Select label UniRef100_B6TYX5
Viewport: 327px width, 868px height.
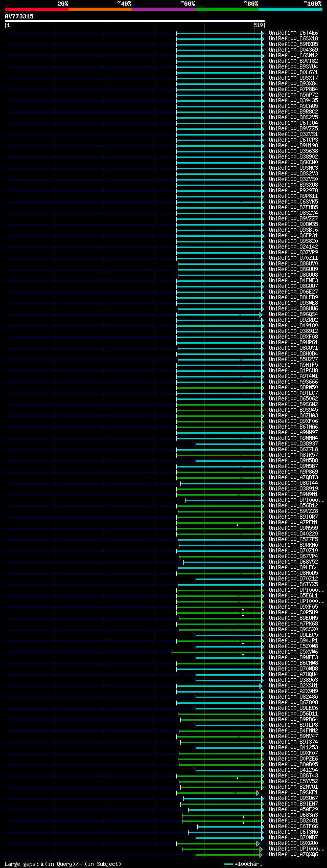tap(293, 584)
